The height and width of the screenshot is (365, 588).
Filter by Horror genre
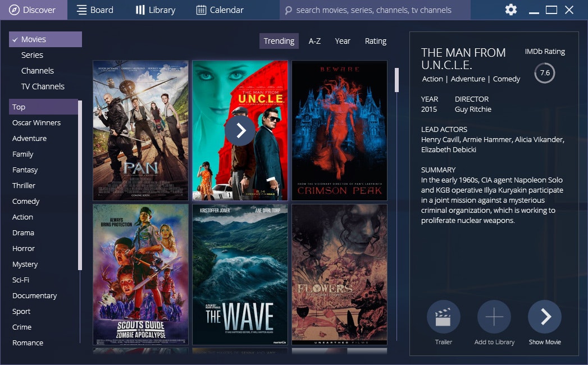pos(23,249)
